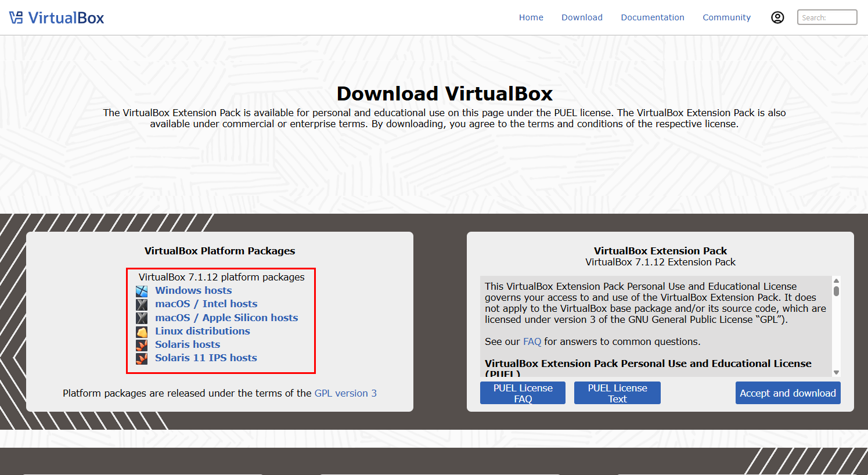Viewport: 868px width, 475px height.
Task: Focus the Search input field
Action: tap(827, 17)
